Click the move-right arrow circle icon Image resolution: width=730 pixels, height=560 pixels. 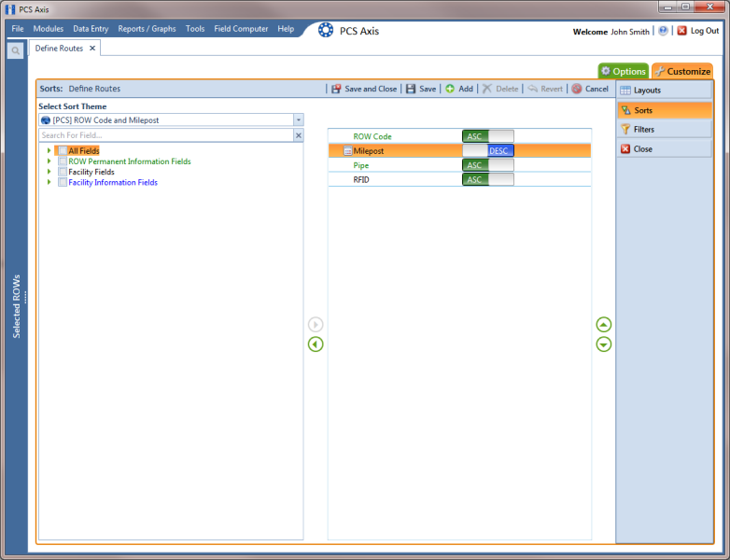[316, 325]
